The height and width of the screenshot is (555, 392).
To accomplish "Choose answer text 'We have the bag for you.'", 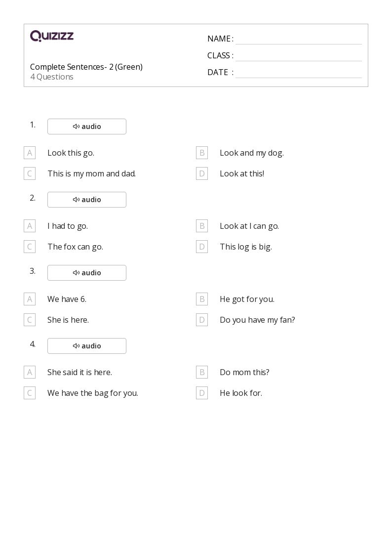I will pyautogui.click(x=93, y=393).
